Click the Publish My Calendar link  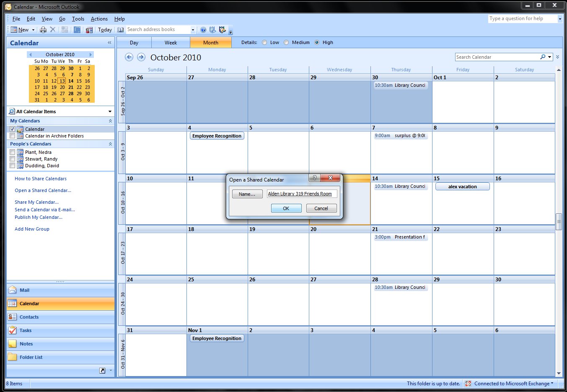[38, 217]
